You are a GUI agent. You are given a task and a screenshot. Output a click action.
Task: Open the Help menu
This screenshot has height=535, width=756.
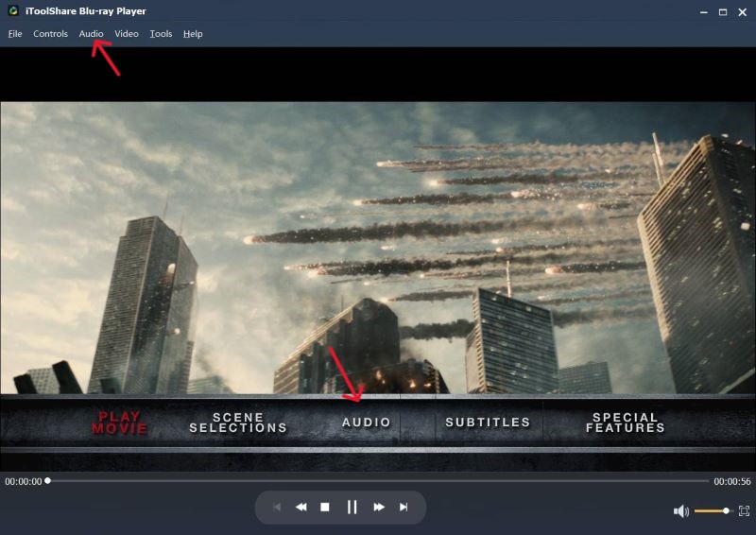point(193,34)
